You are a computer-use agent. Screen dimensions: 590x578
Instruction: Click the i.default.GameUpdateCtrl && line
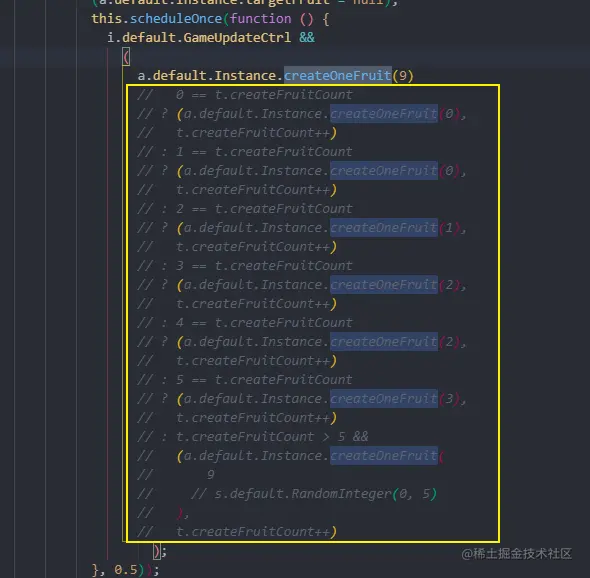click(211, 38)
